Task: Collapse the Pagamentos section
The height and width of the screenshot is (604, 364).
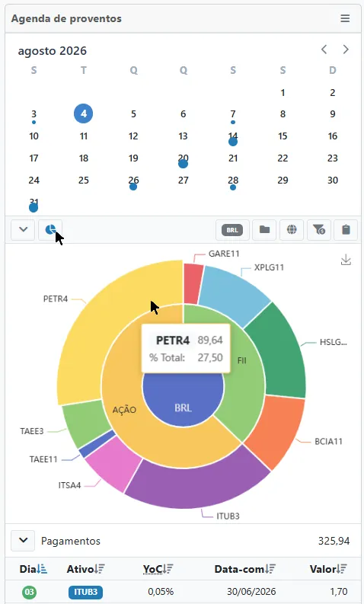Action: [23, 541]
